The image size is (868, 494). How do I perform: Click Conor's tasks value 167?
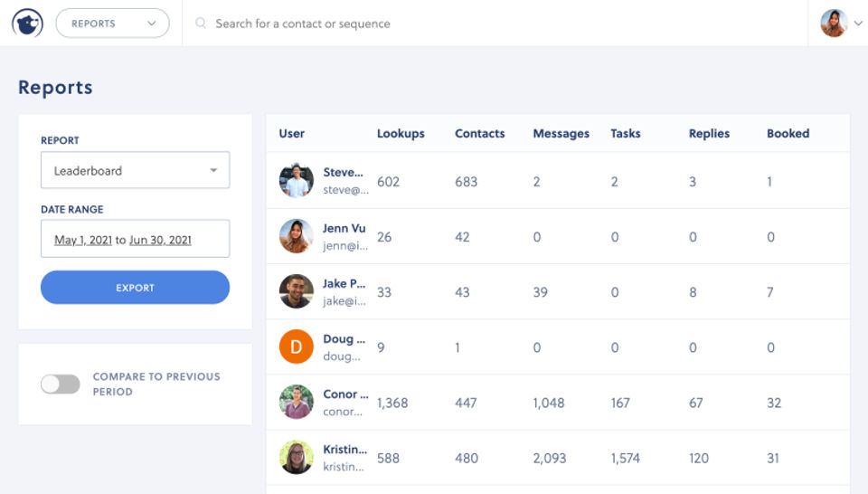(620, 404)
